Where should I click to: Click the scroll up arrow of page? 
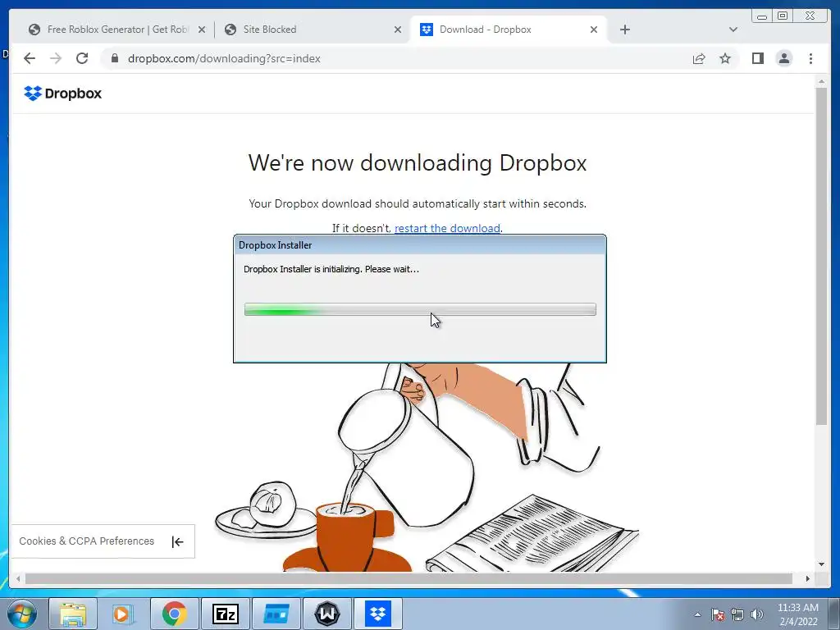click(x=822, y=81)
